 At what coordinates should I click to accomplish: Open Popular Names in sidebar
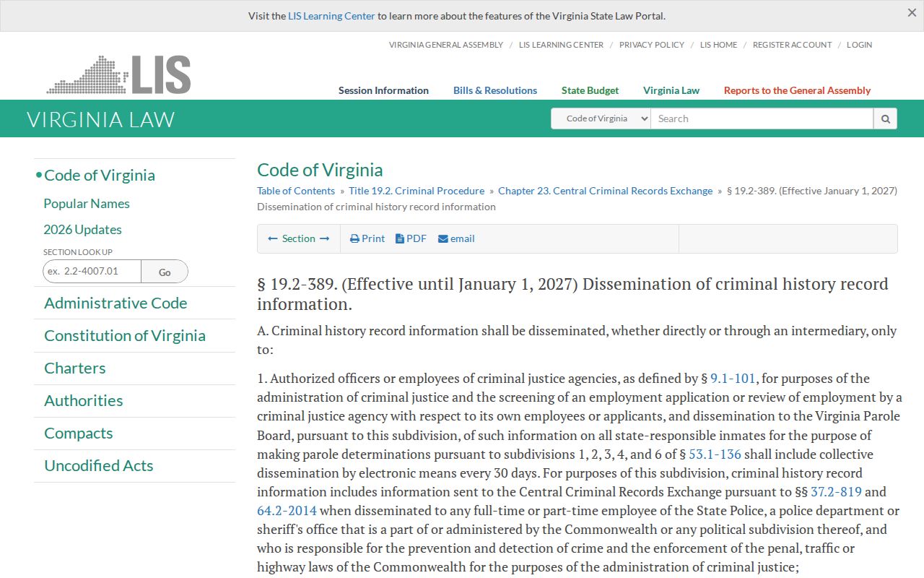coord(87,204)
